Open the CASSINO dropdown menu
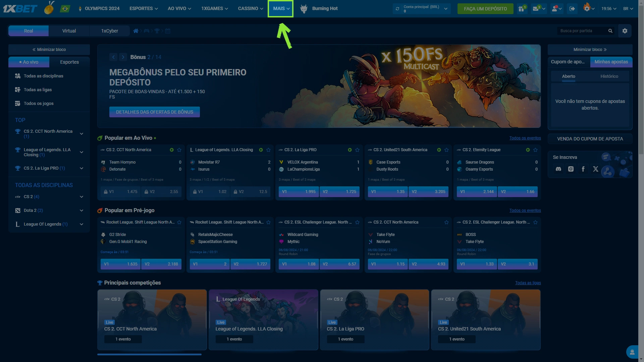This screenshot has width=644, height=362. tap(251, 9)
